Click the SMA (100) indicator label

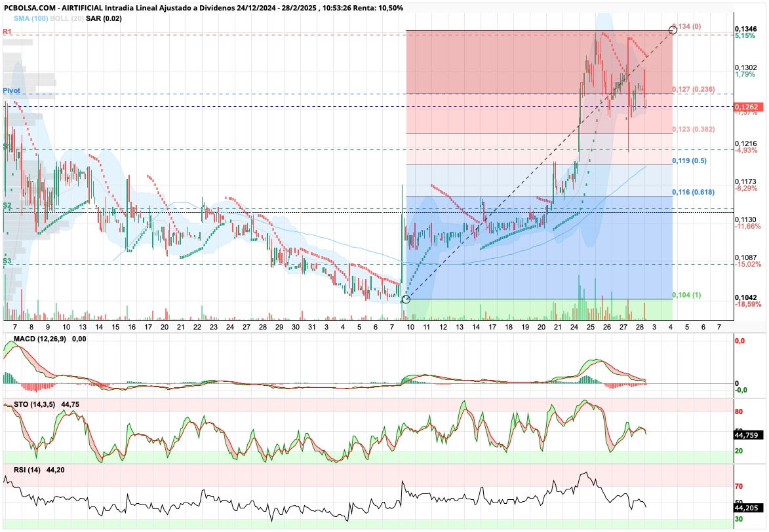pos(31,18)
